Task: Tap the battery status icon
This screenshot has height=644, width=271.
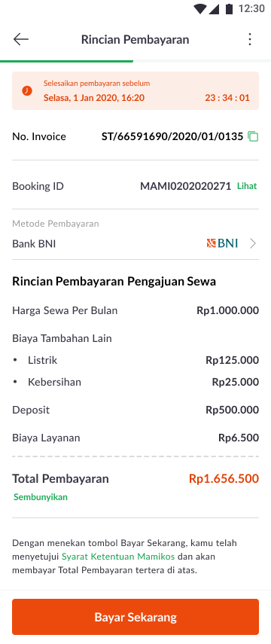Action: pos(229,9)
